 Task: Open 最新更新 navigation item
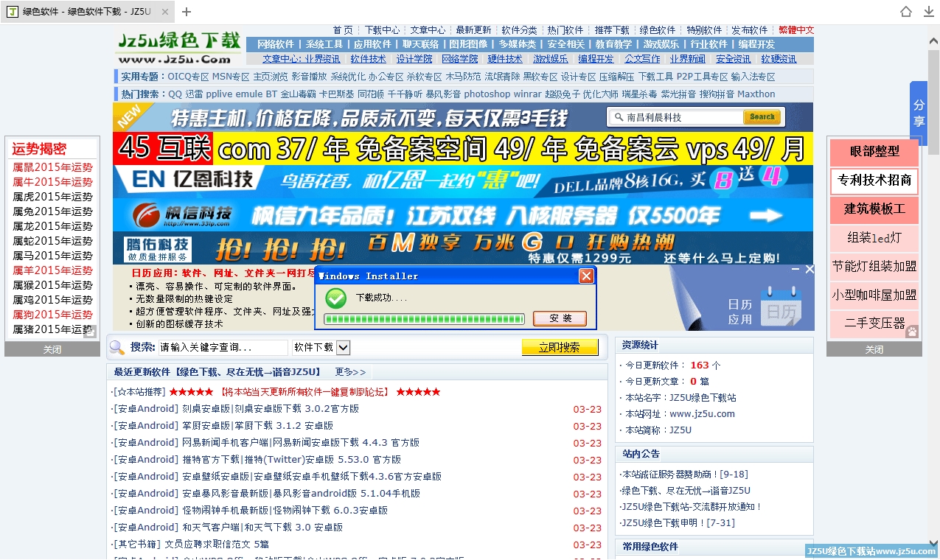[x=473, y=30]
